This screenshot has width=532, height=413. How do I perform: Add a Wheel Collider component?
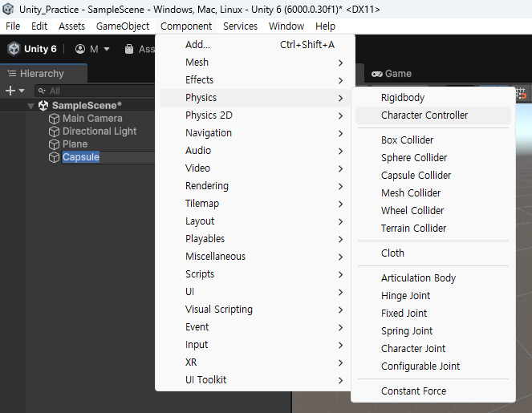pos(433,211)
